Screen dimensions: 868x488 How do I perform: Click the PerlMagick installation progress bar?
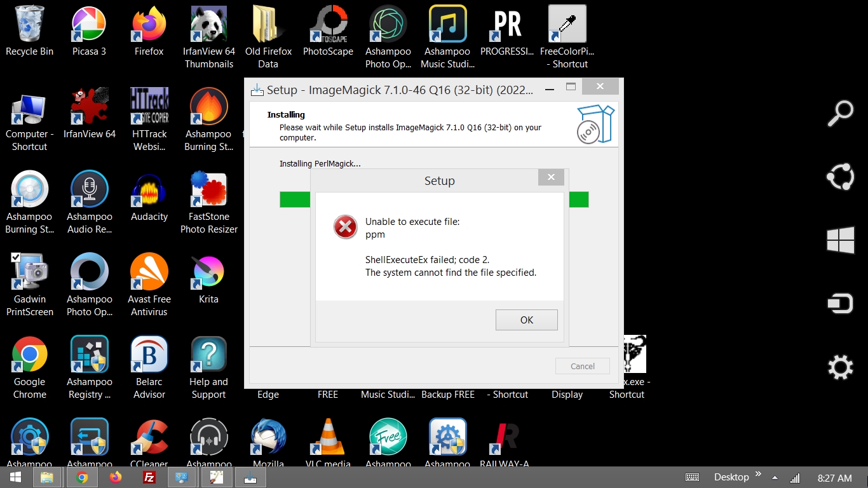click(x=294, y=199)
